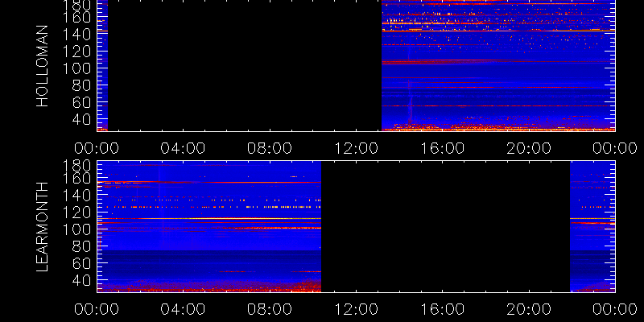Select the 40 tick label on HOLLOMAN axis
The height and width of the screenshot is (322, 644).
(82, 119)
